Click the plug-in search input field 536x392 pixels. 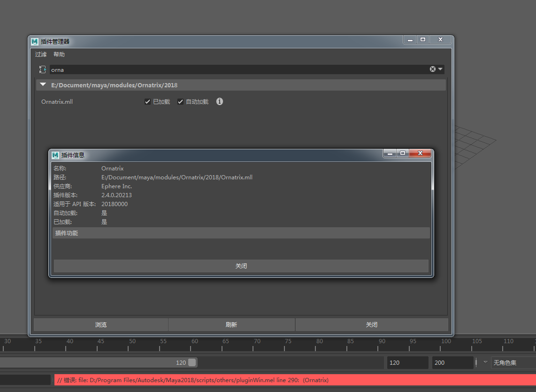(x=235, y=69)
